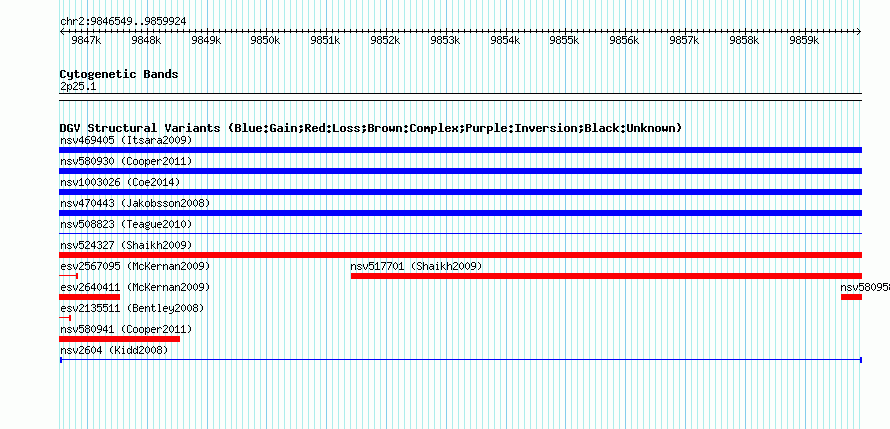Select the Cytogenetic Bands track title
Screen dimensions: 890x429
pyautogui.click(x=119, y=74)
